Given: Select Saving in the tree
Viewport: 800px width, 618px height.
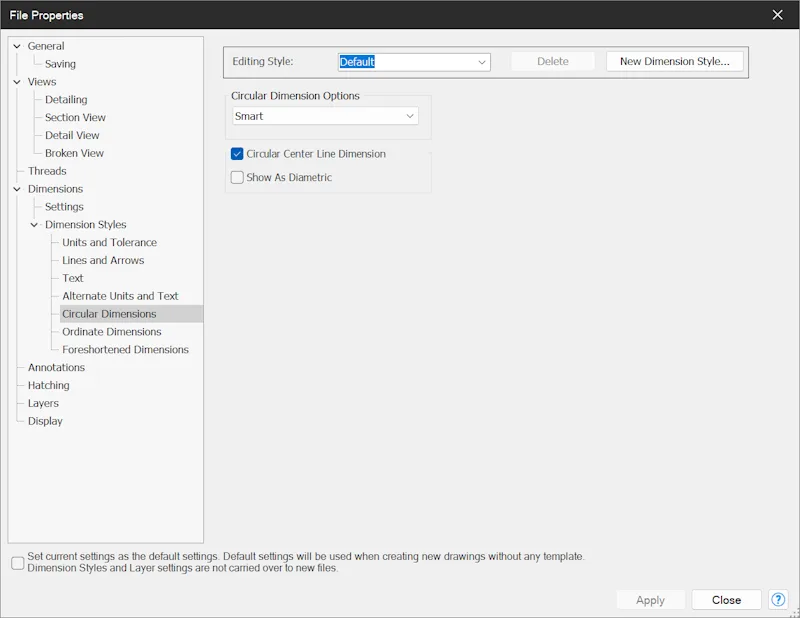Looking at the screenshot, I should [60, 64].
